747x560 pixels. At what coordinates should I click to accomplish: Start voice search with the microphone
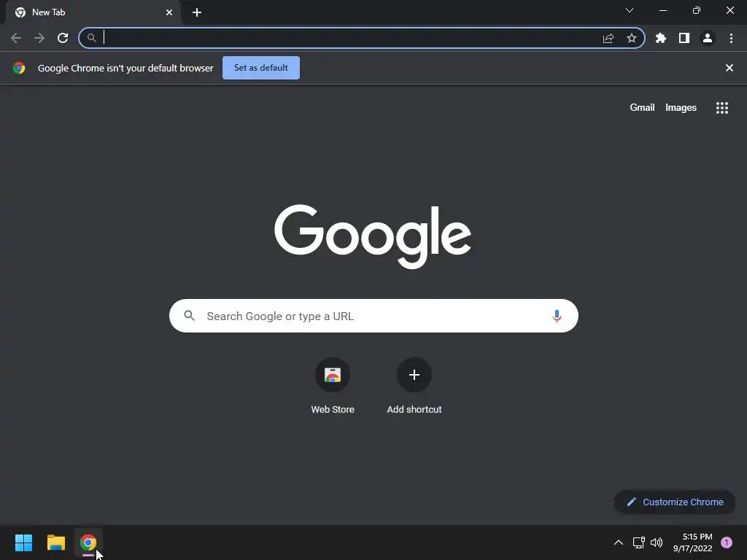[557, 316]
